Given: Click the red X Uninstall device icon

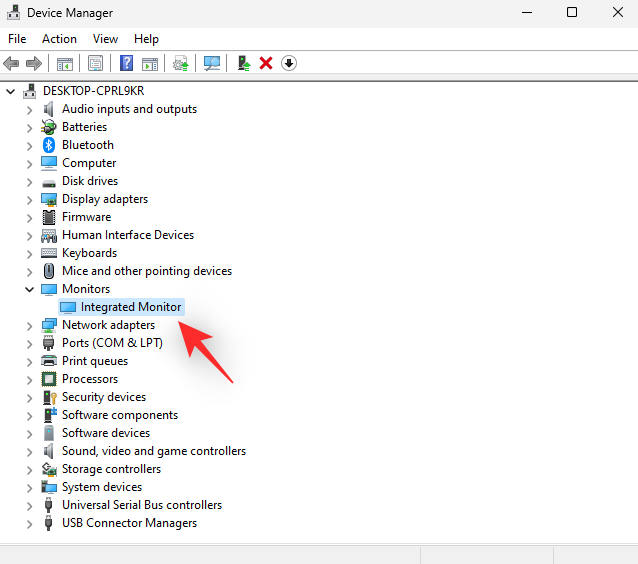Looking at the screenshot, I should pos(266,63).
